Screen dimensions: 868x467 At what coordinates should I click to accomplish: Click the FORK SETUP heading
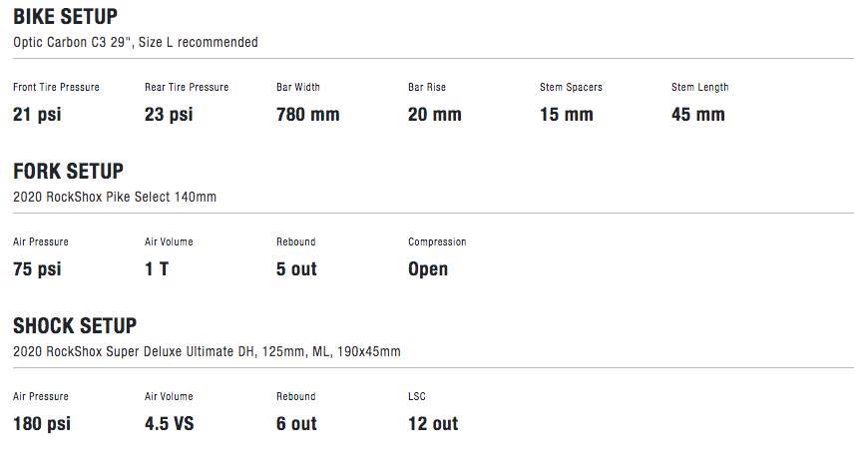pos(68,172)
